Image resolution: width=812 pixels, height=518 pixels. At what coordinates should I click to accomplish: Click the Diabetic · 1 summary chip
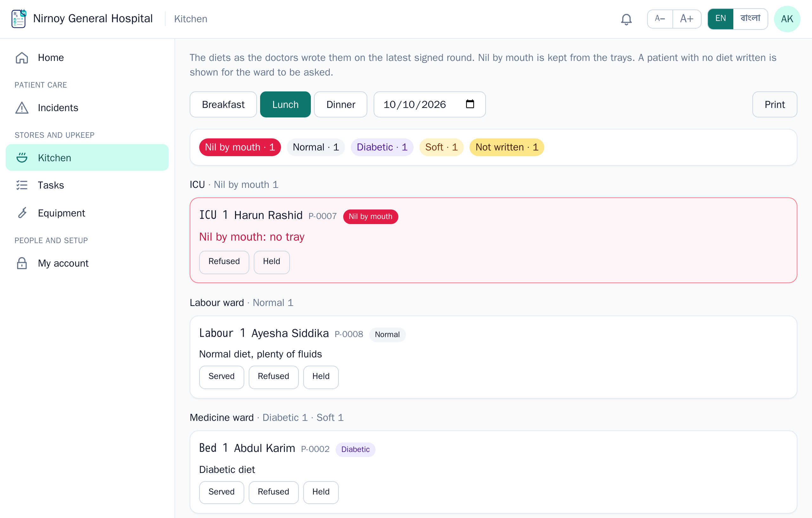[382, 147]
